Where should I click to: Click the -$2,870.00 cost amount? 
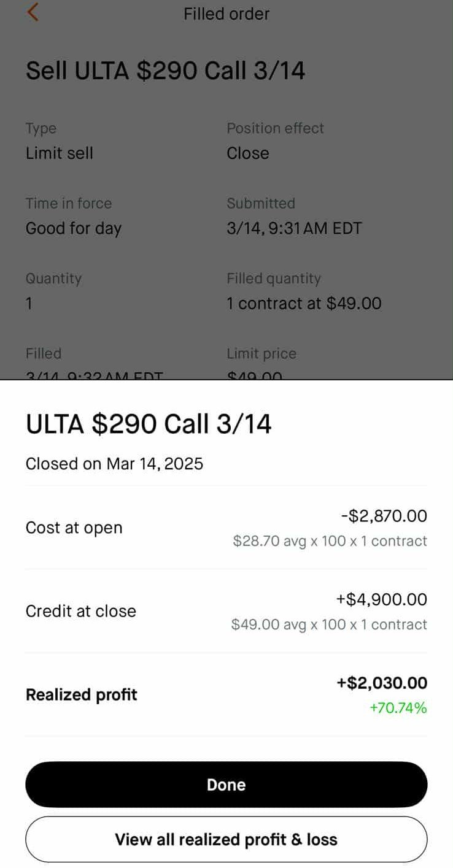384,516
